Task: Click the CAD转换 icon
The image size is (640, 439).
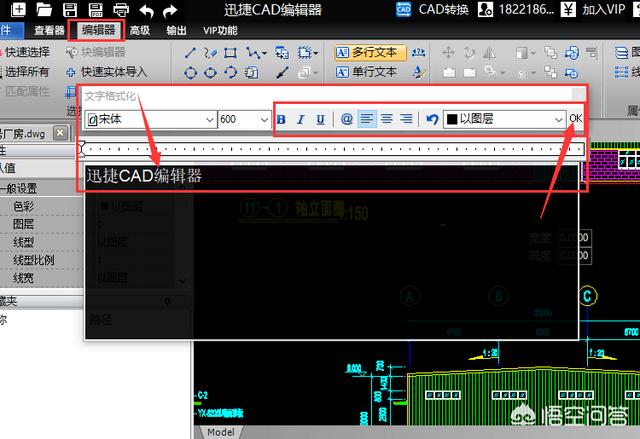Action: tap(404, 9)
